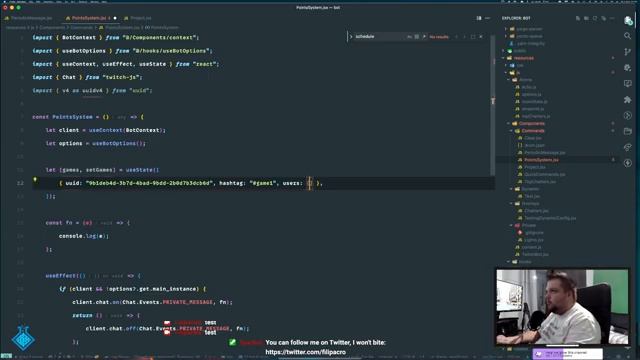The height and width of the screenshot is (360, 640).
Task: Open TopChatters.jsx in Explorer tree
Action: (x=540, y=182)
